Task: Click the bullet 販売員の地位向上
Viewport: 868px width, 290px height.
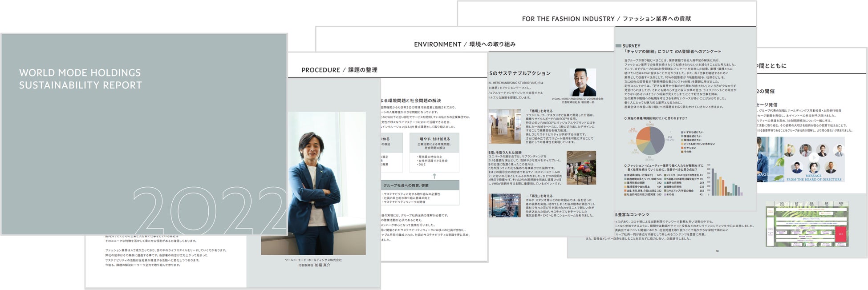Action: click(430, 157)
